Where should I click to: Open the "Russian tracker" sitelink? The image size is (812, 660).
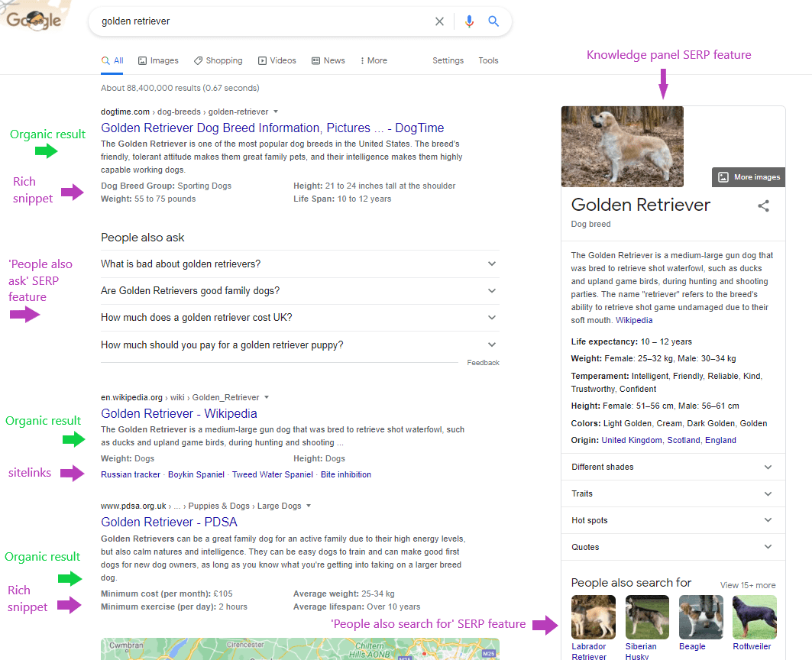[x=130, y=474]
